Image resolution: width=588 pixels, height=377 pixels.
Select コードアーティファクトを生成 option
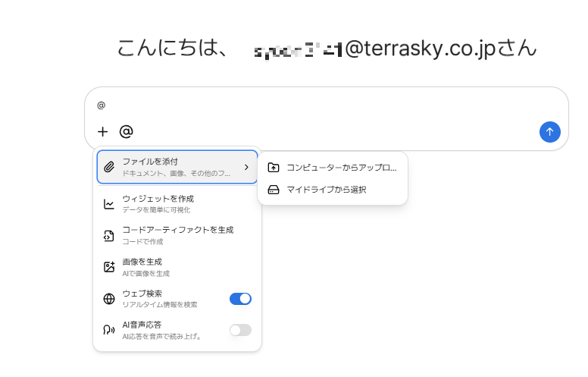click(177, 235)
